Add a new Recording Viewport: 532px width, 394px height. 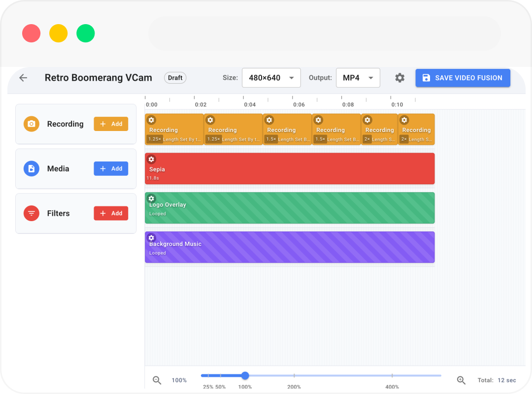click(111, 124)
